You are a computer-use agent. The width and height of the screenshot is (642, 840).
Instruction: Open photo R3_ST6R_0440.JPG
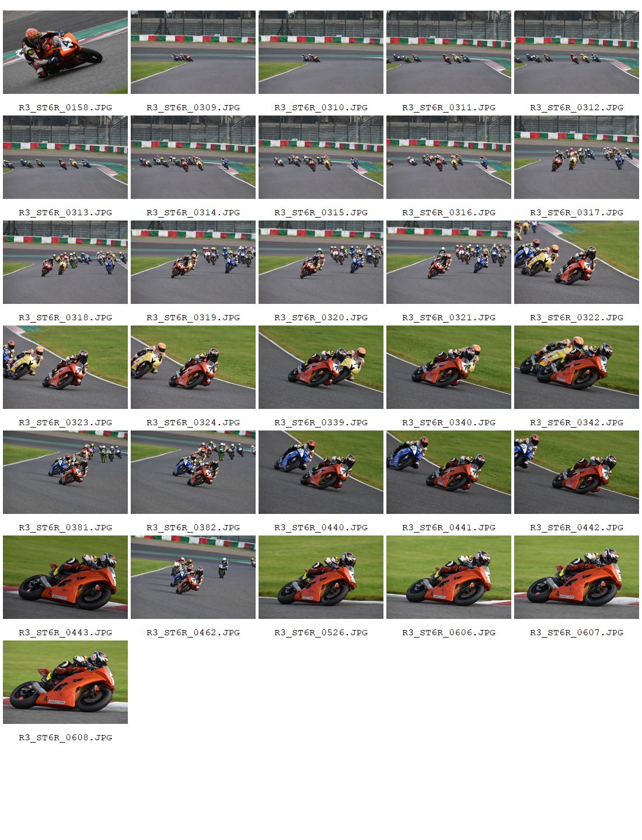pos(321,472)
